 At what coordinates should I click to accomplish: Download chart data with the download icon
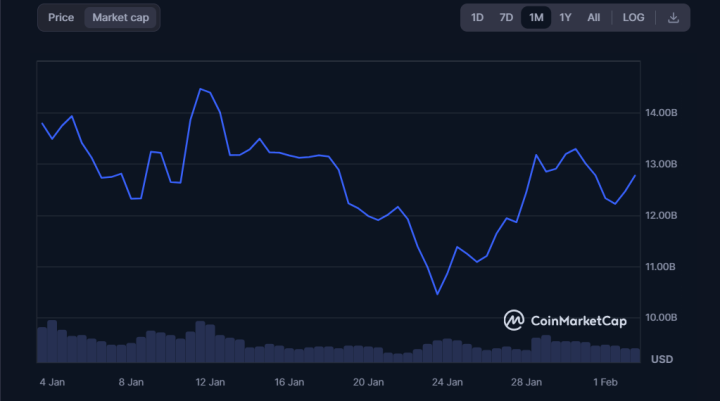[x=673, y=18]
